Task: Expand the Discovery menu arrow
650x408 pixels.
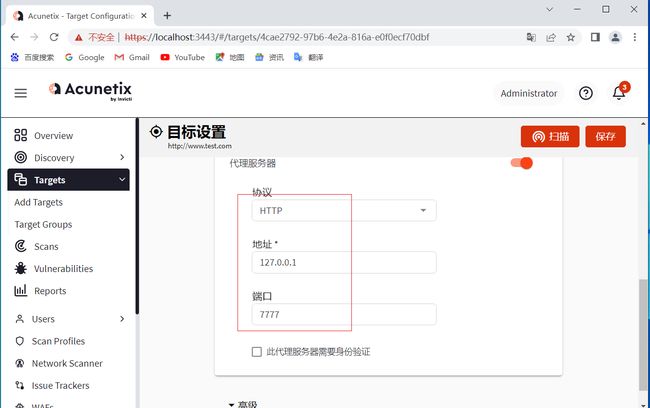Action: 122,157
